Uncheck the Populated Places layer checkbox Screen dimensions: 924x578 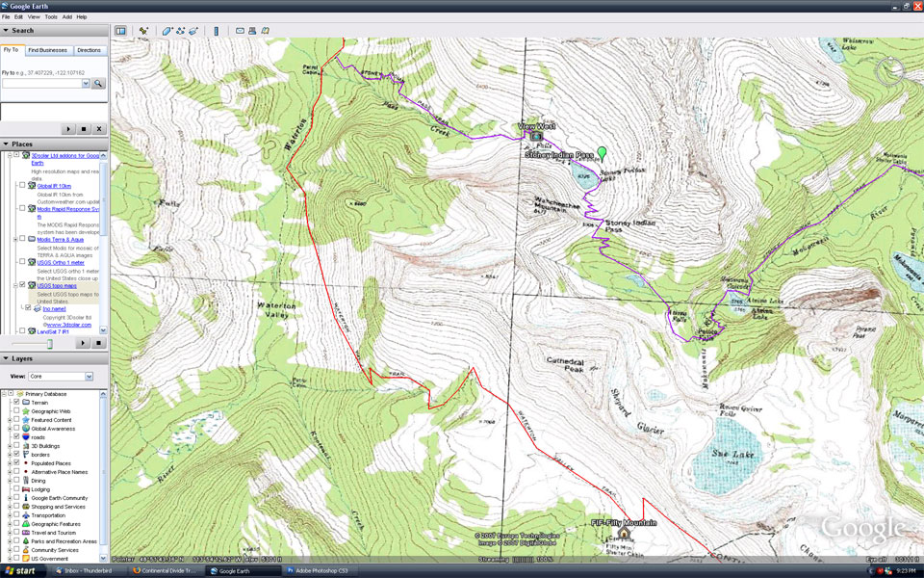(17, 463)
